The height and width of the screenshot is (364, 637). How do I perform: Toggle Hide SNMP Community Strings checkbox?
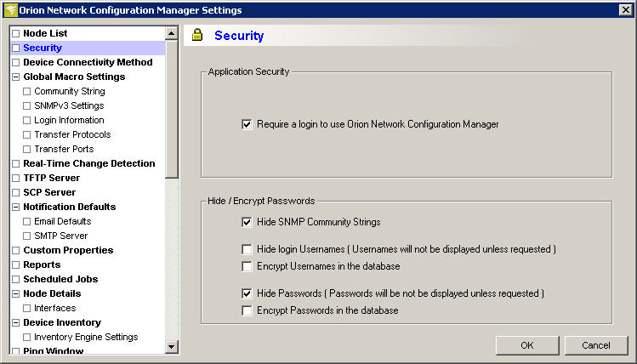(247, 222)
